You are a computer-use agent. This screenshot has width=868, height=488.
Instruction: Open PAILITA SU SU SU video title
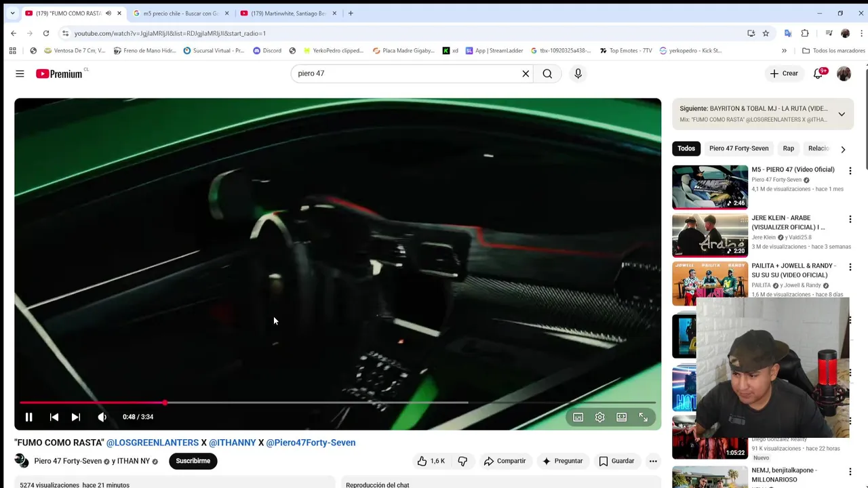[794, 270]
